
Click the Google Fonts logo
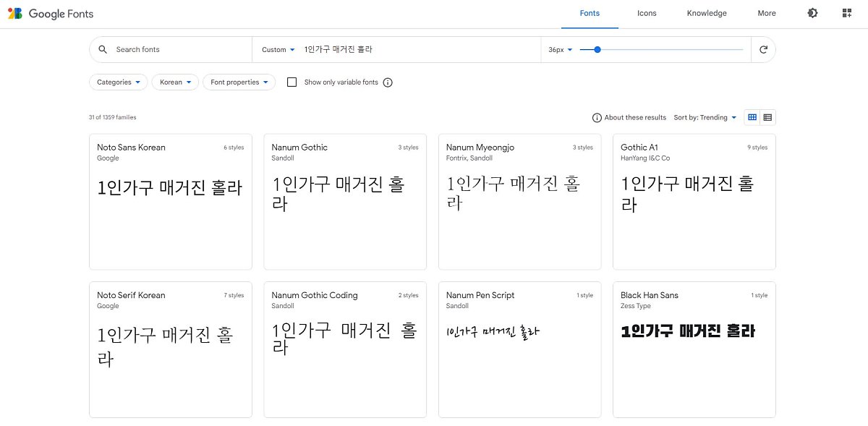point(51,14)
